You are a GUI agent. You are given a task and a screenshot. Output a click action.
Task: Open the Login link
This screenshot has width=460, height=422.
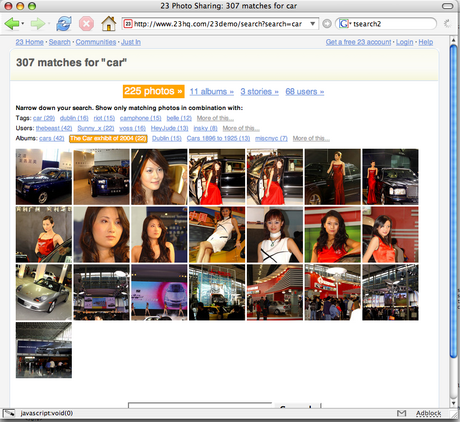coord(405,42)
